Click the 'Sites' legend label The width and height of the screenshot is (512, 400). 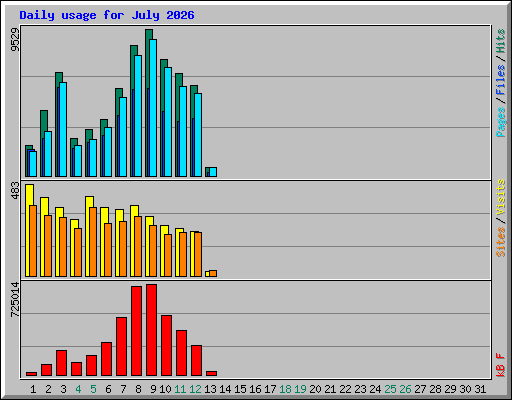pos(501,241)
